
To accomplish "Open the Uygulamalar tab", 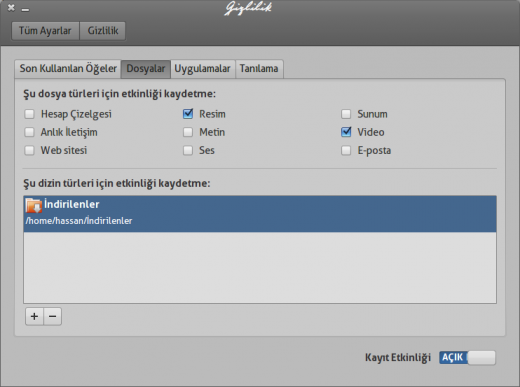I will click(202, 69).
